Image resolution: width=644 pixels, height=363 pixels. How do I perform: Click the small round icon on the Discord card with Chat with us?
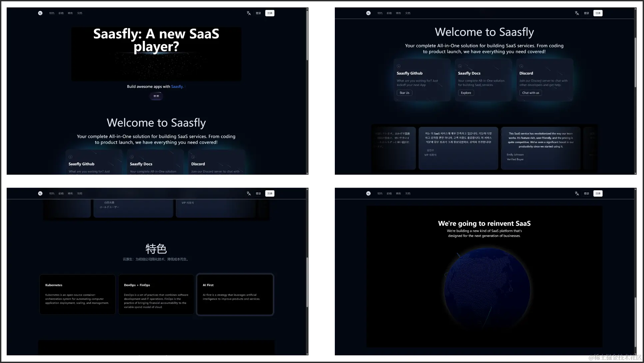click(521, 66)
